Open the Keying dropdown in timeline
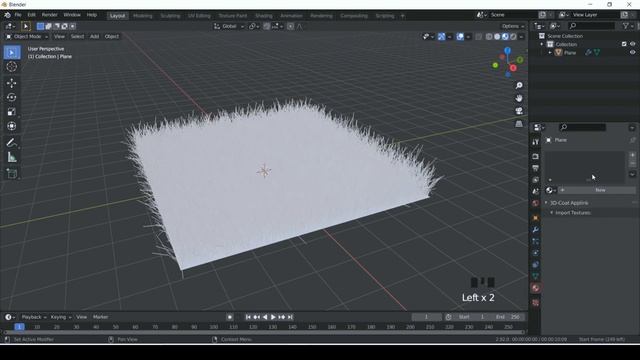640x360 pixels. (x=60, y=317)
